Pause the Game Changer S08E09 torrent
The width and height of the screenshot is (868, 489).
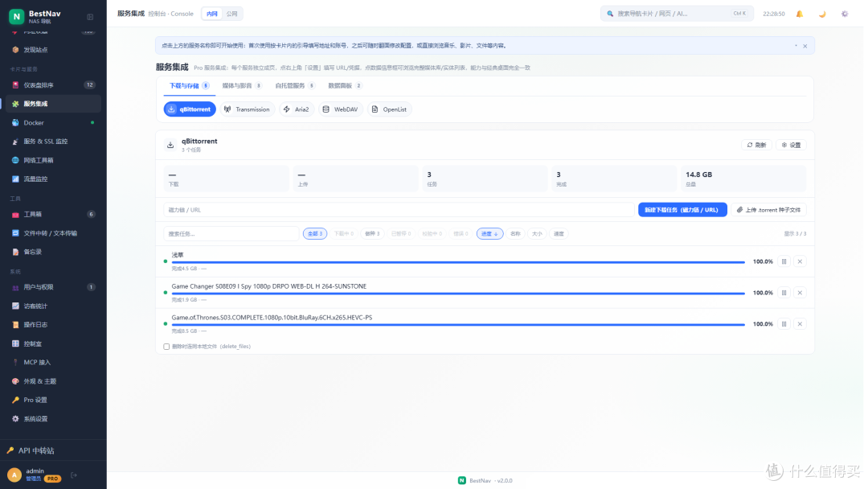[784, 293]
